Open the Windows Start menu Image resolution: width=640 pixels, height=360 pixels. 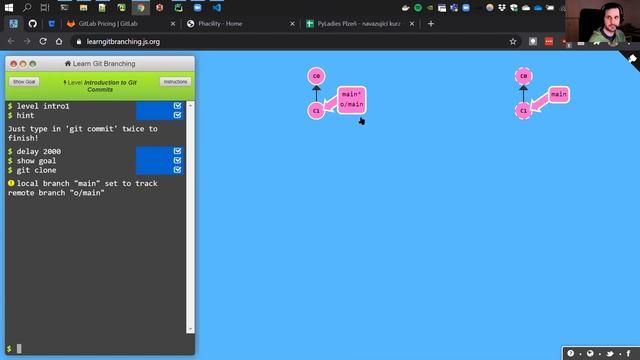click(x=9, y=7)
